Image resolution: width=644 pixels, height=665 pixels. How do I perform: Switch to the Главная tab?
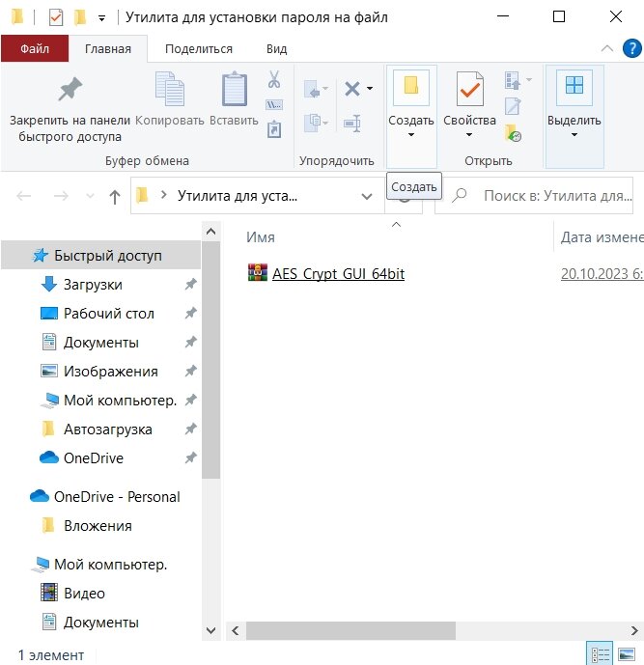coord(108,49)
